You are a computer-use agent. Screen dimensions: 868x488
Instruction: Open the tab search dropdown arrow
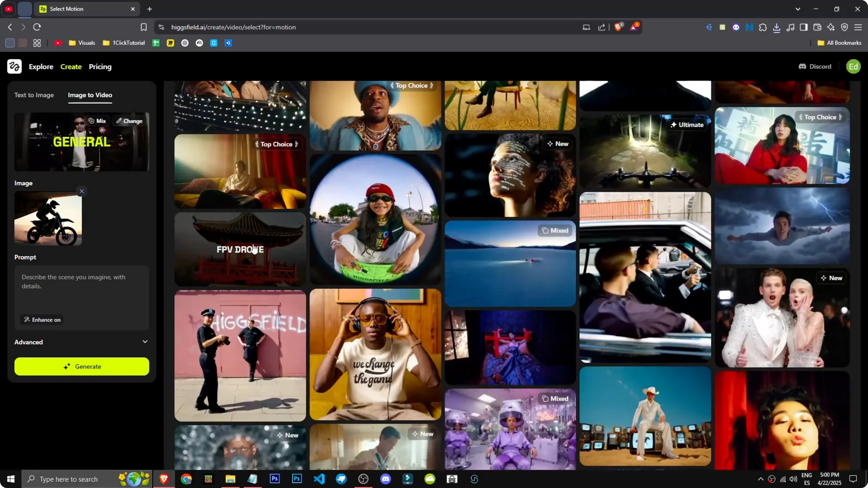pyautogui.click(x=798, y=9)
